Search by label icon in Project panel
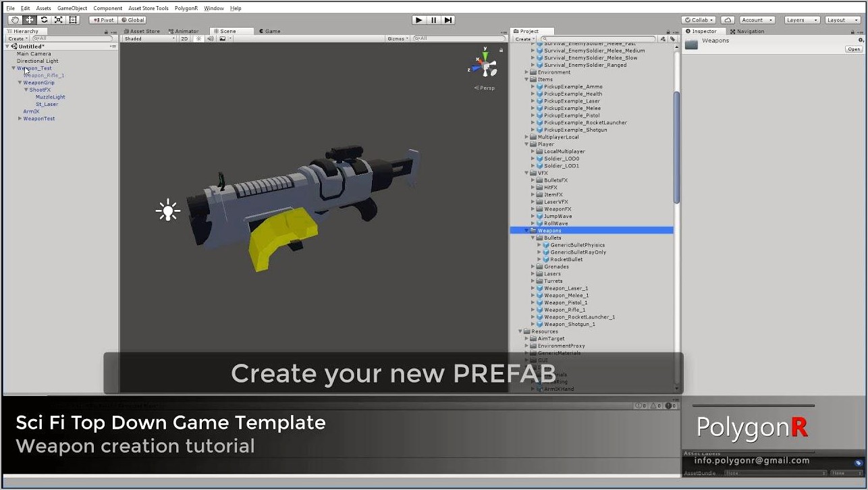868x490 pixels. point(672,38)
